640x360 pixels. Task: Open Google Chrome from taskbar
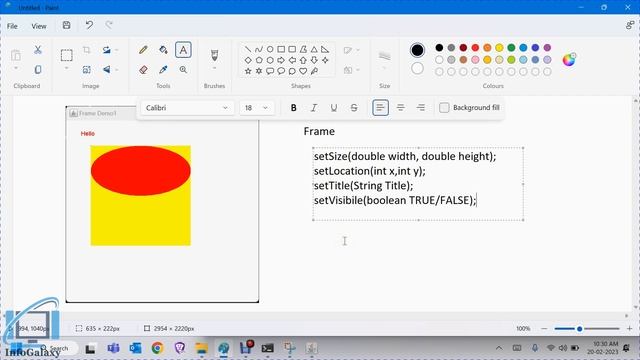pos(158,348)
